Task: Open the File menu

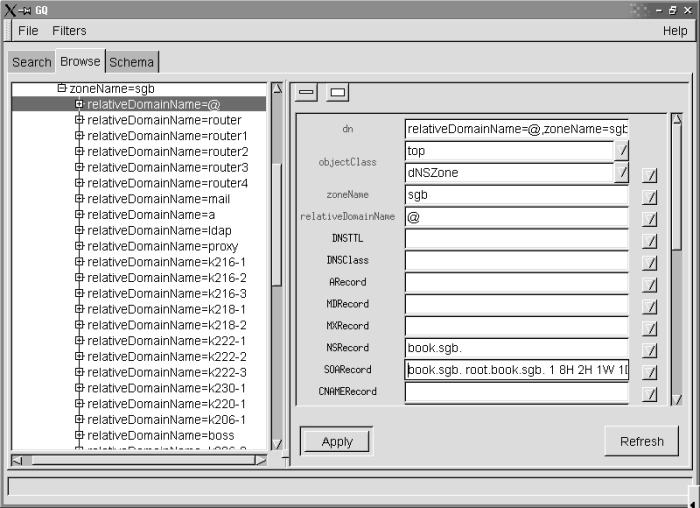Action: [28, 31]
